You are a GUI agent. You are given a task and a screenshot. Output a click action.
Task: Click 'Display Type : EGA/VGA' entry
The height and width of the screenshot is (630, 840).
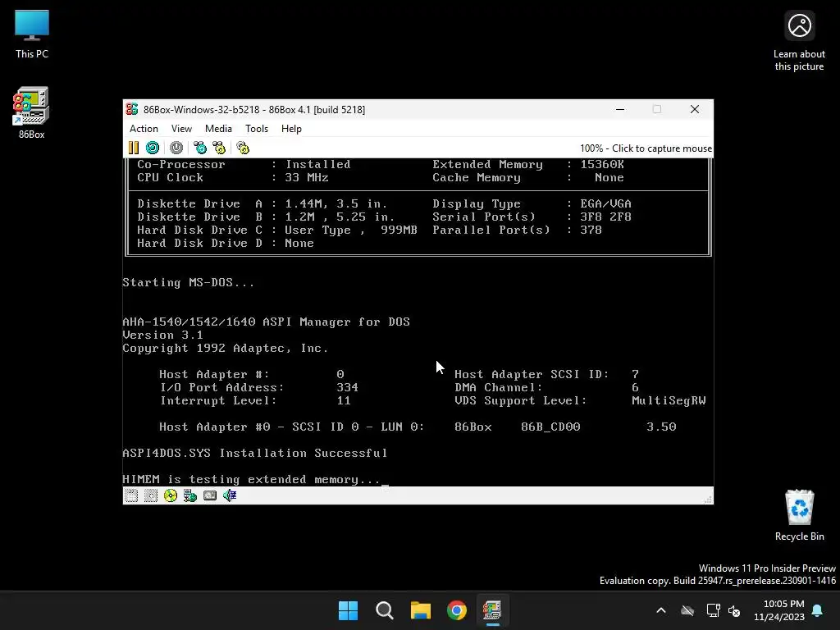[532, 203]
